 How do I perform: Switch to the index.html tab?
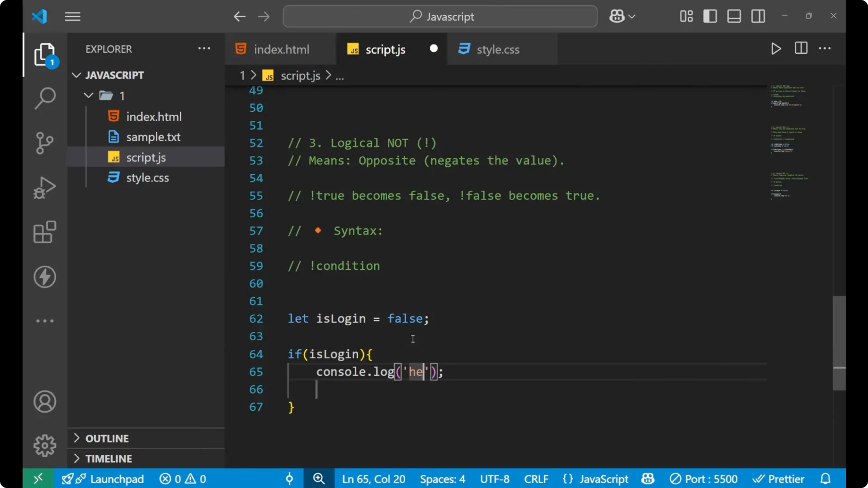[x=280, y=49]
